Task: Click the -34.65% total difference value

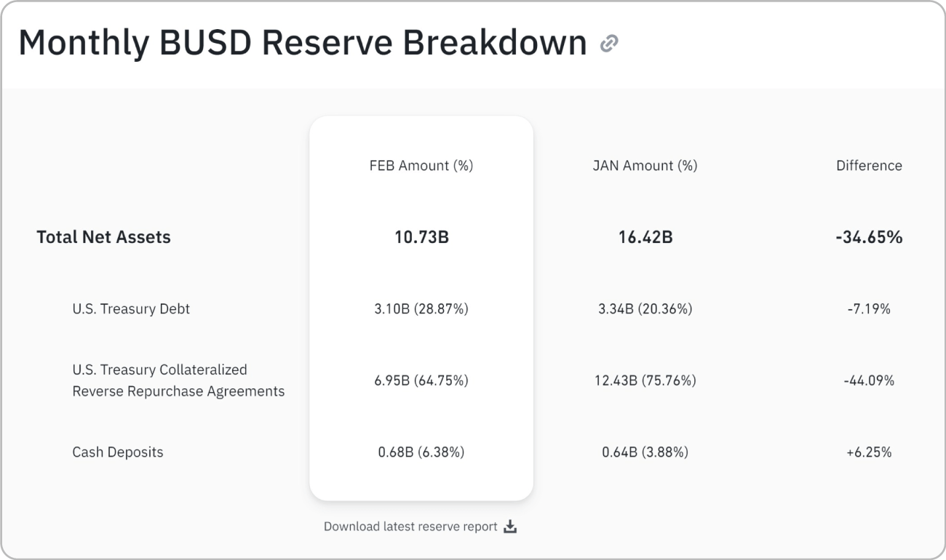Action: pyautogui.click(x=869, y=237)
